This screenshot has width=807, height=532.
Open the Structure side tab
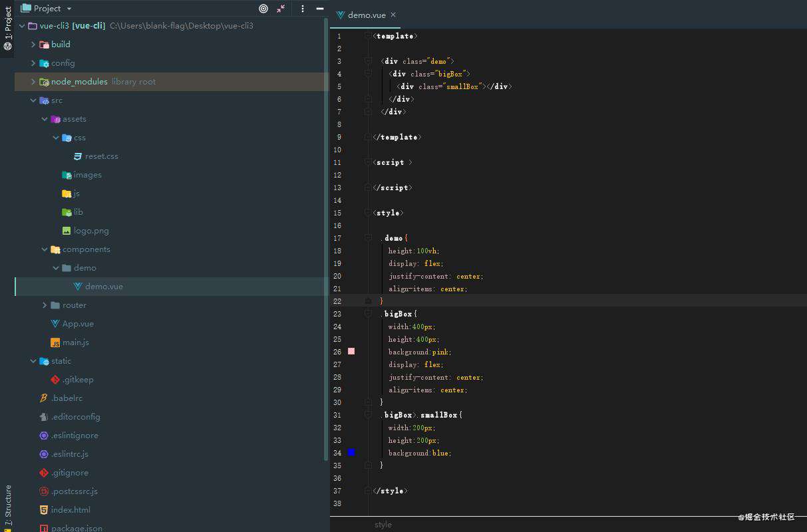7,507
